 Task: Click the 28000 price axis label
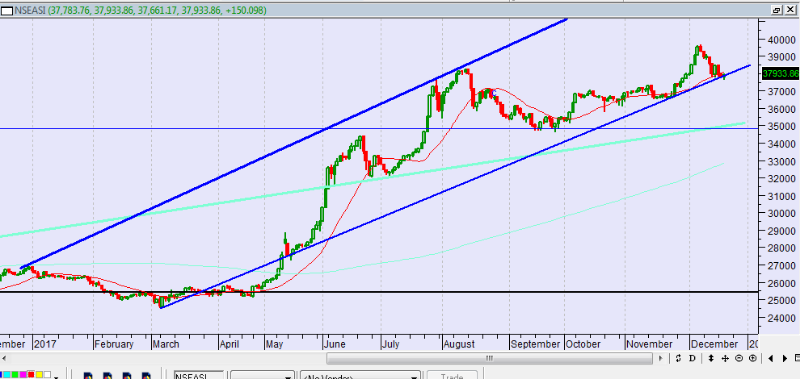(783, 248)
